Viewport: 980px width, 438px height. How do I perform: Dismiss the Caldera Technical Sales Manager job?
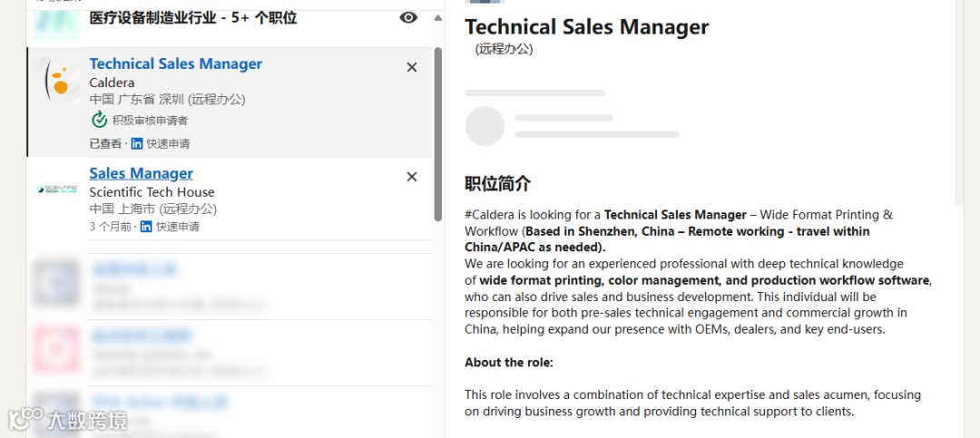click(412, 67)
